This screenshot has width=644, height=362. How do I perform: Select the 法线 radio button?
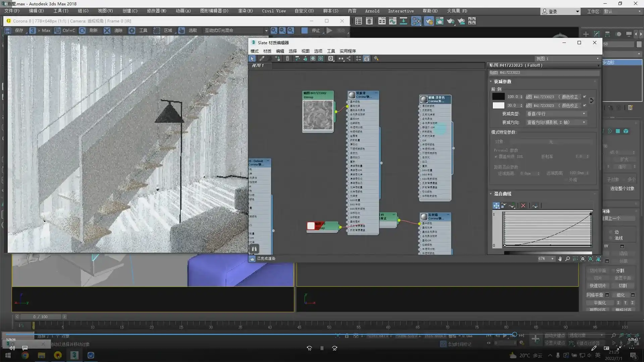(x=611, y=238)
